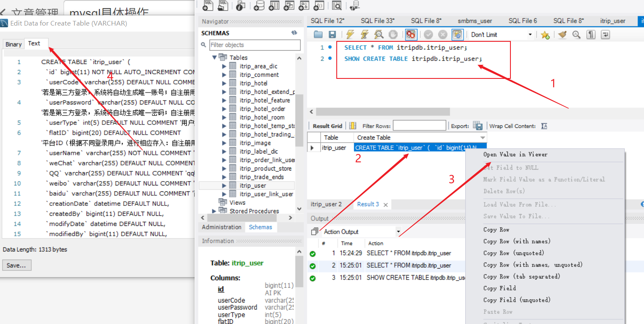
Task: Open the Action Output dropdown selector
Action: tap(399, 231)
